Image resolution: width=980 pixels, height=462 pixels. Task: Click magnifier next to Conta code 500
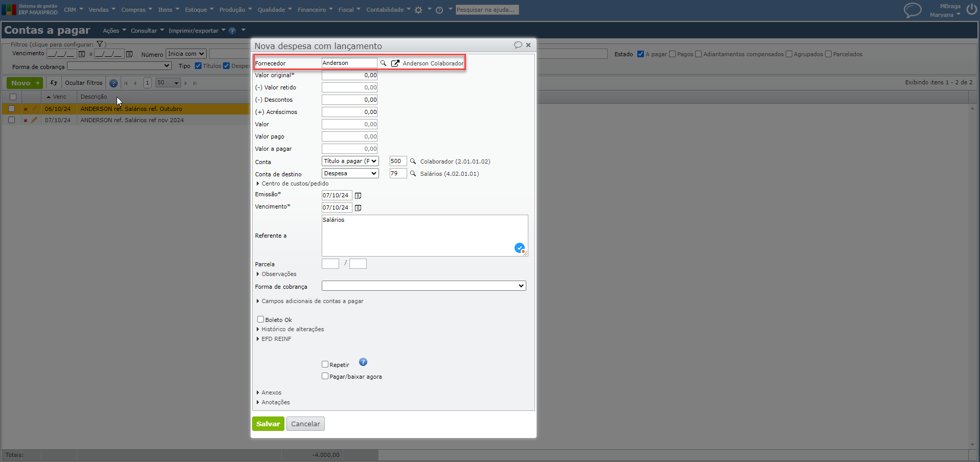(413, 161)
